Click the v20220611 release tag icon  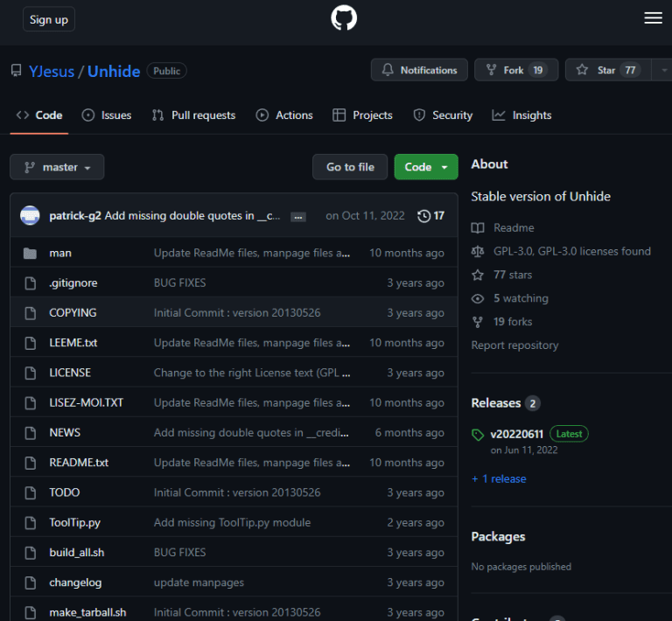pos(477,434)
